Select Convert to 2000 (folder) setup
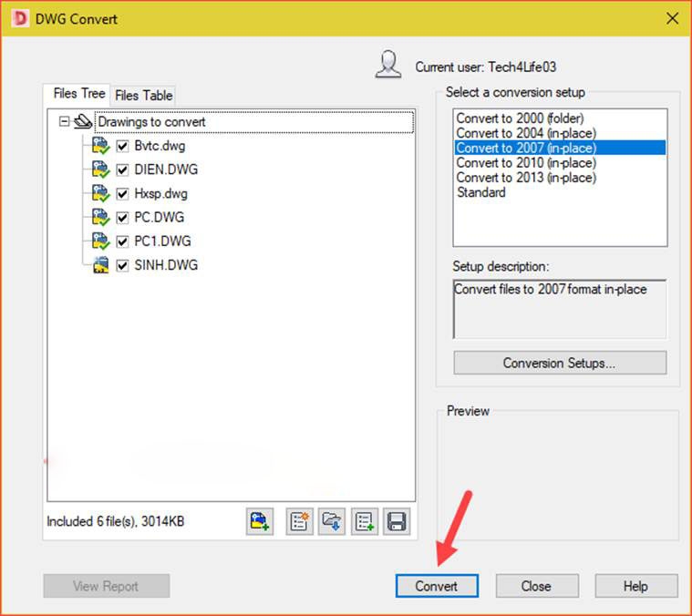 pyautogui.click(x=560, y=118)
